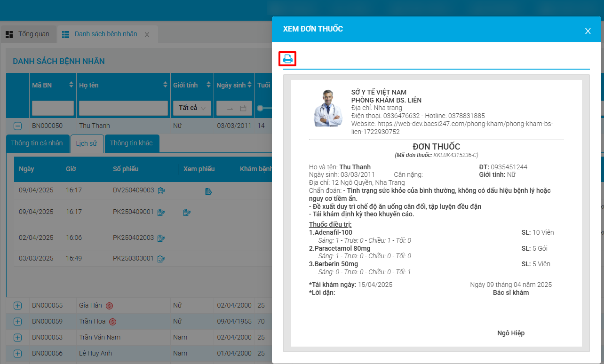The width and height of the screenshot is (604, 364).
Task: Expand the BN000055 patient row
Action: 17,306
